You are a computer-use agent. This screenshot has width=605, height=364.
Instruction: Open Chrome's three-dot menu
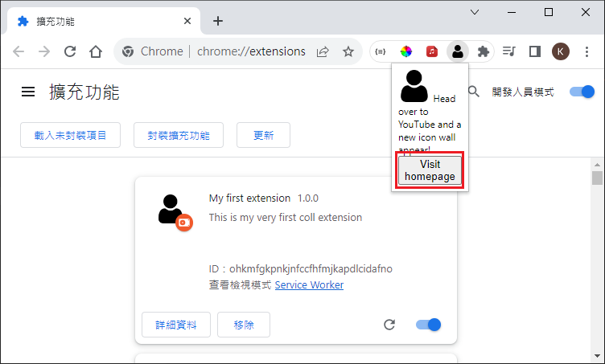[586, 51]
